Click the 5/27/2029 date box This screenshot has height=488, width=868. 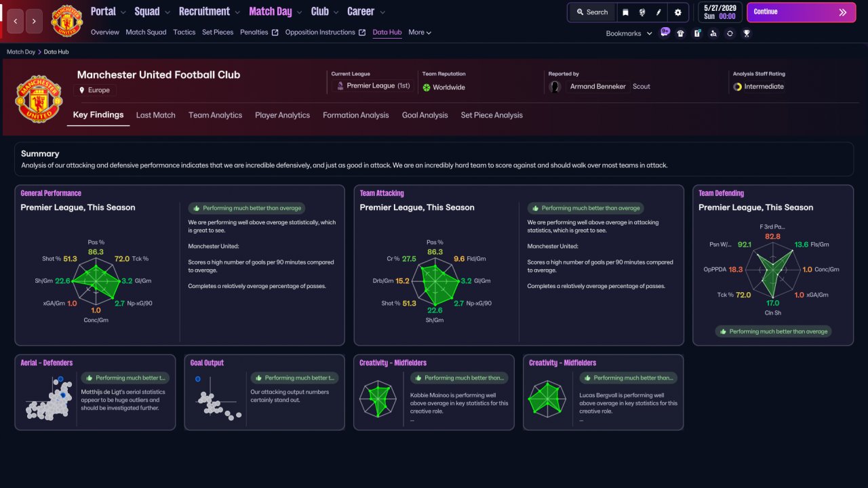720,12
